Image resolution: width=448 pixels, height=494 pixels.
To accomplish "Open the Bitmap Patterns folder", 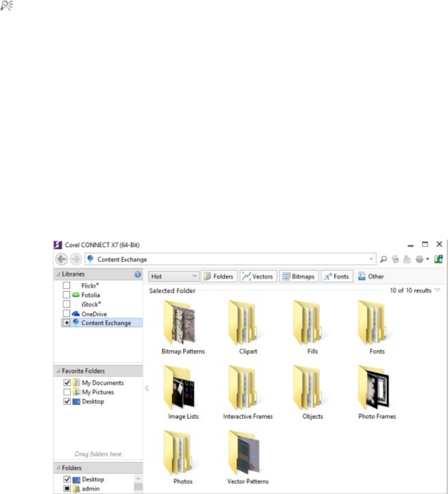I will point(183,328).
